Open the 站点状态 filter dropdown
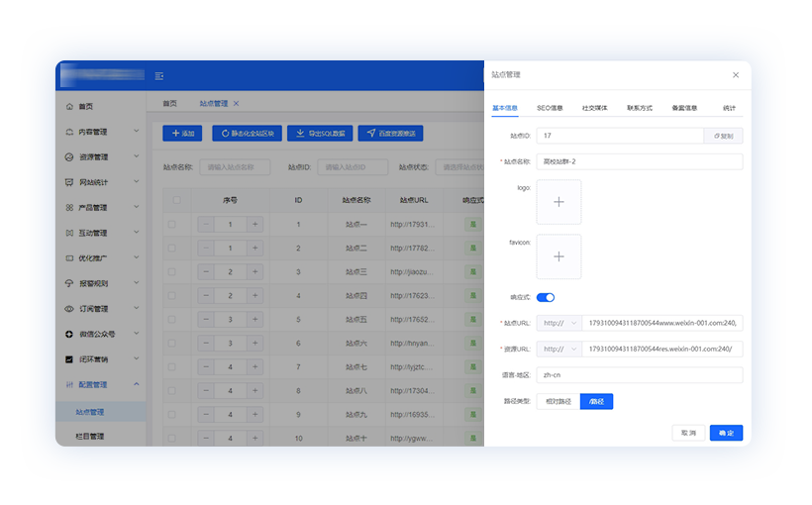The width and height of the screenshot is (812, 505). click(x=459, y=167)
